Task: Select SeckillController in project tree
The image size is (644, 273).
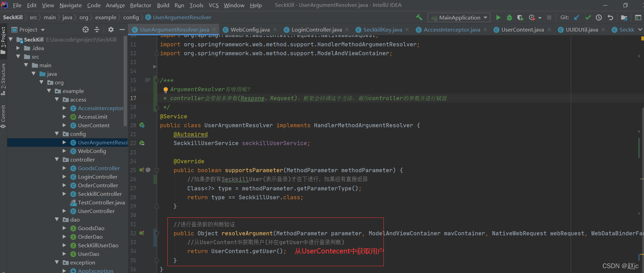Action: point(100,194)
